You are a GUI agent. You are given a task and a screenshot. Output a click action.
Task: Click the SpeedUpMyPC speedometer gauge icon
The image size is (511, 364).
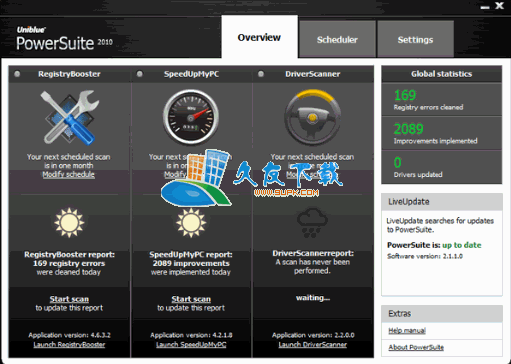[x=191, y=117]
